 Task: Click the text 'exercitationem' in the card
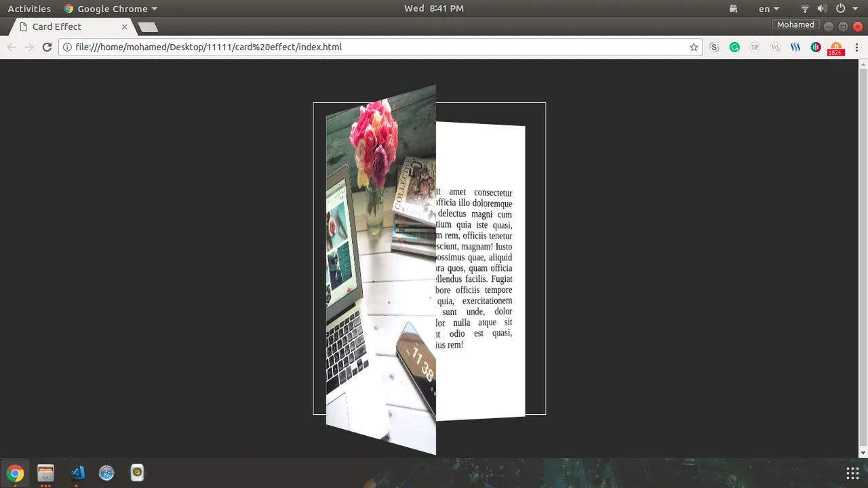click(487, 301)
